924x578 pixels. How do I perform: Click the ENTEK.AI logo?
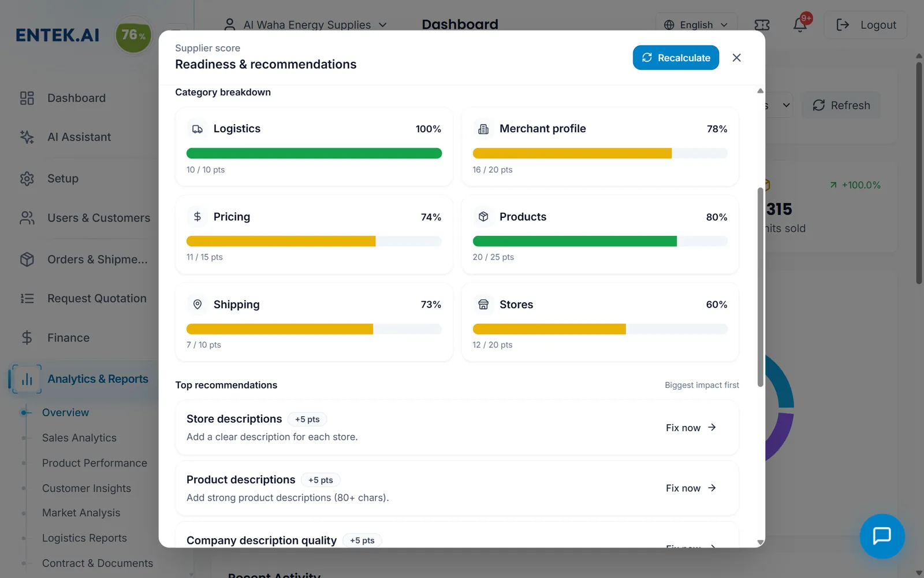click(x=57, y=35)
